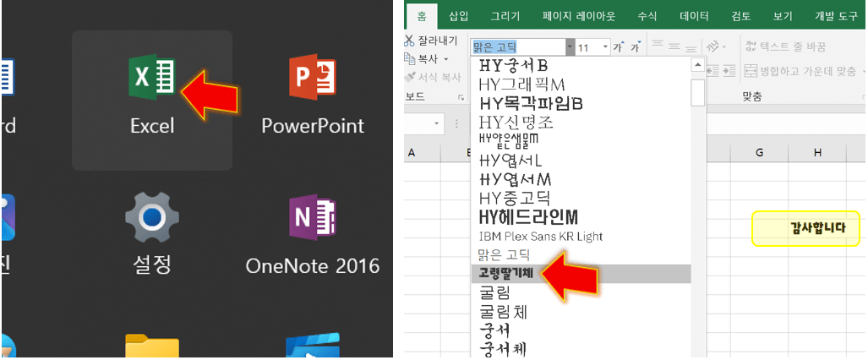Select column H header
868x360 pixels.
817,152
